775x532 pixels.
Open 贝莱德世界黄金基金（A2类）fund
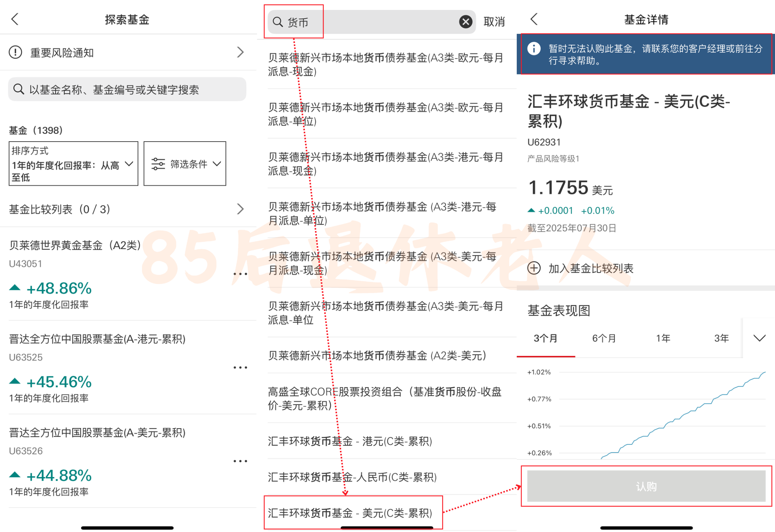(75, 245)
